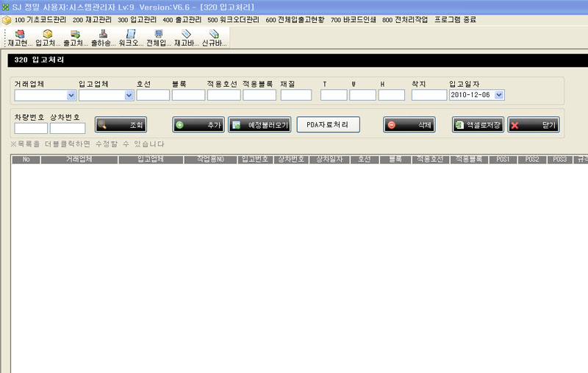Open the 전체입출고 toolbar icon
This screenshot has height=373, width=588.
click(x=158, y=38)
